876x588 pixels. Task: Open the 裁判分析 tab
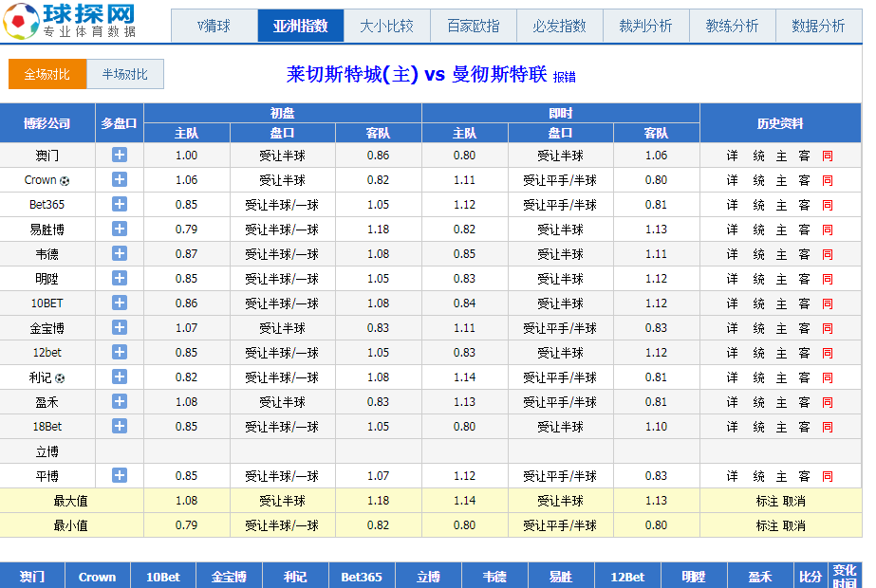[x=645, y=26]
